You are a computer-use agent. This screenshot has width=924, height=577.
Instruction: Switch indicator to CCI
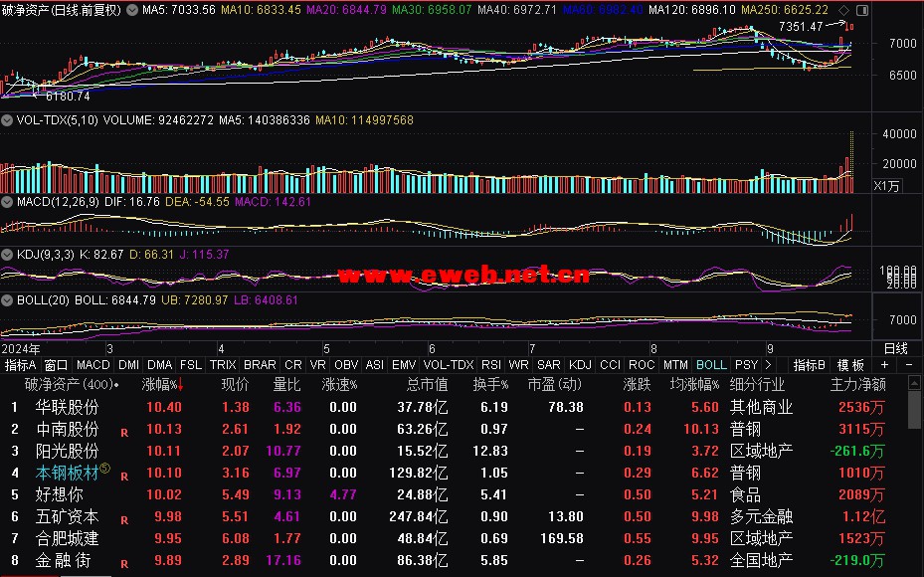pos(610,365)
